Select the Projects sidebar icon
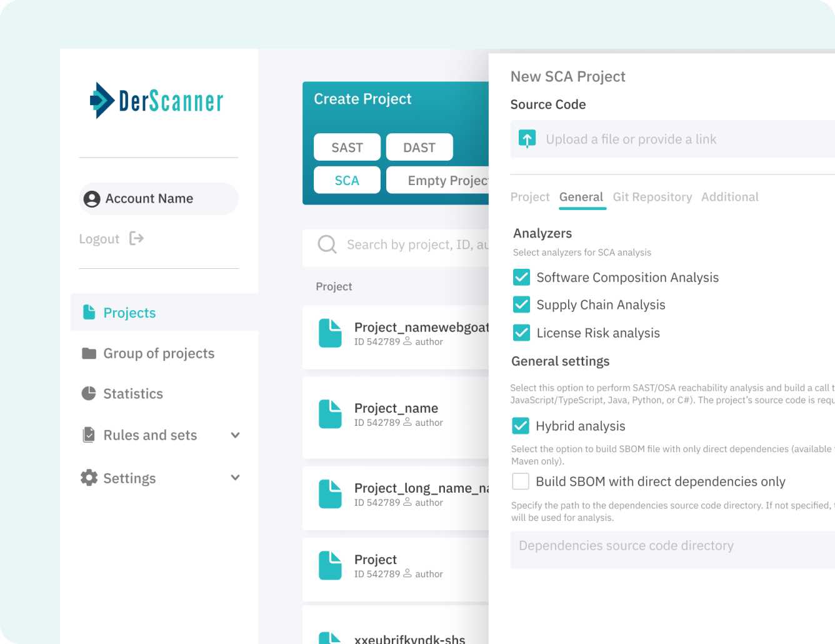This screenshot has height=644, width=835. pos(87,312)
